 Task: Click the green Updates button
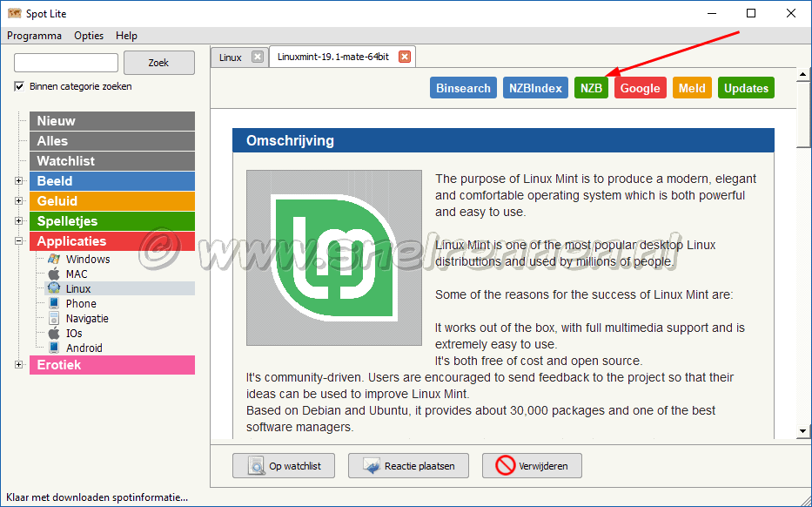(746, 88)
